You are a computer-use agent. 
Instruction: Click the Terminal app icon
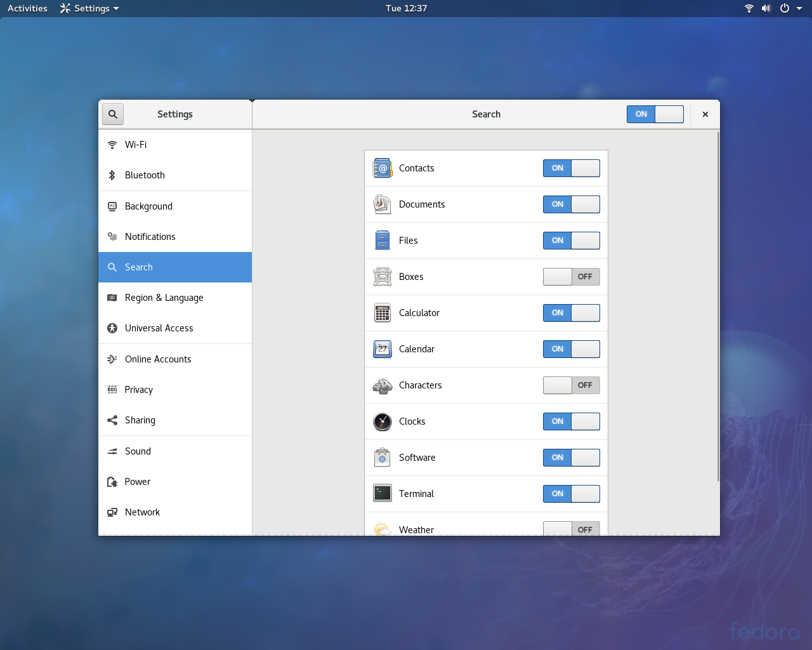[383, 494]
